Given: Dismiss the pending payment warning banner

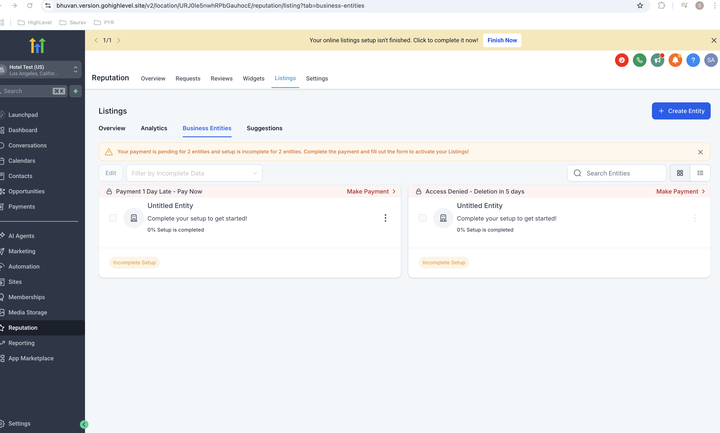Looking at the screenshot, I should pyautogui.click(x=700, y=152).
